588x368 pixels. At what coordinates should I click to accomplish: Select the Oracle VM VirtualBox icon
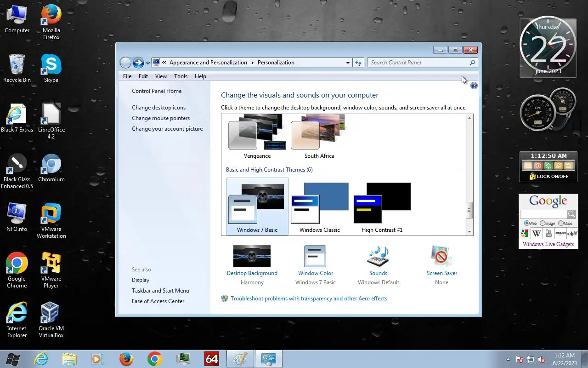[51, 320]
